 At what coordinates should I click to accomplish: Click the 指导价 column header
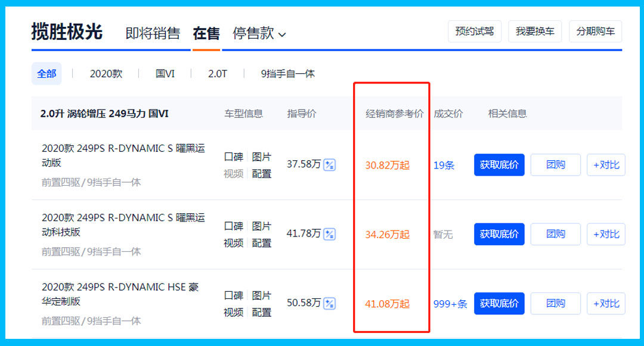[302, 114]
